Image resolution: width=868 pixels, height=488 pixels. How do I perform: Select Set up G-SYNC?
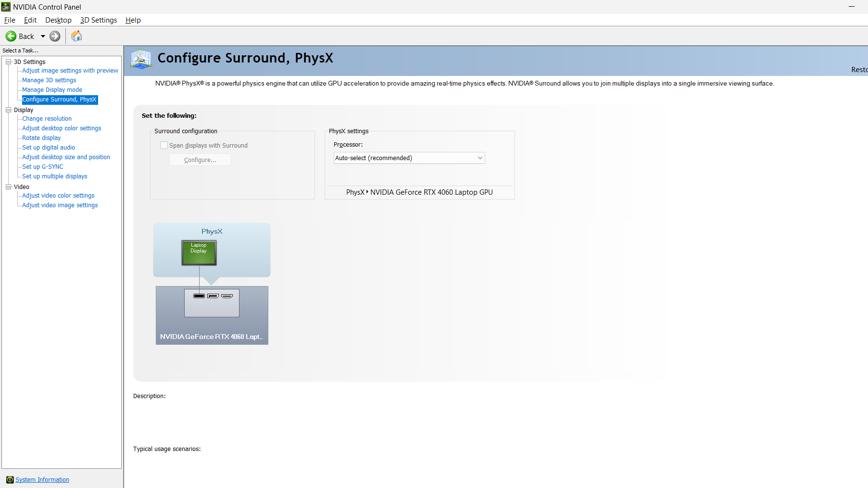pos(43,166)
